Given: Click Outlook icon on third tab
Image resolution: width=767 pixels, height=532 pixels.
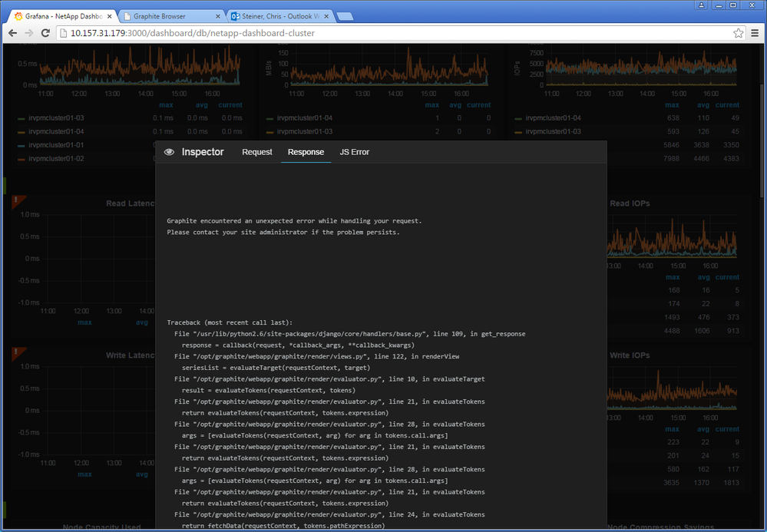Looking at the screenshot, I should pyautogui.click(x=235, y=16).
